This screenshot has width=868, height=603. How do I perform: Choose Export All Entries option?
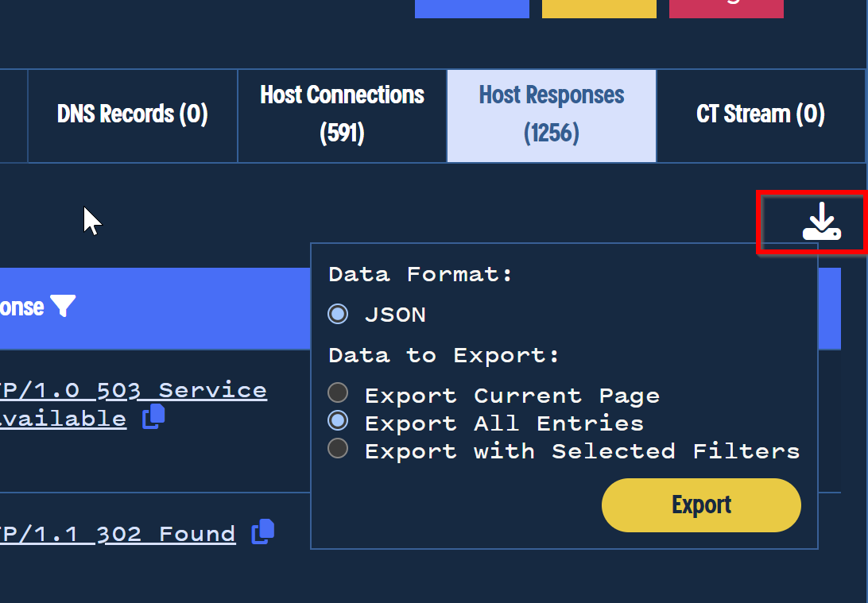tap(338, 420)
